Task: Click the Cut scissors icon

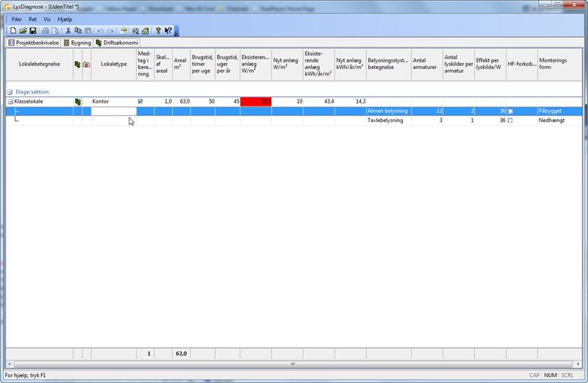Action: pos(68,31)
